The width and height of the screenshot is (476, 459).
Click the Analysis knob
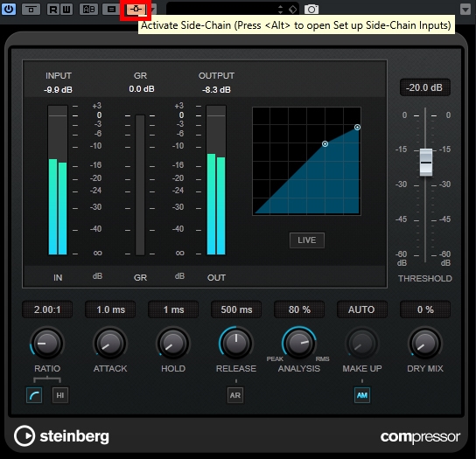(x=299, y=344)
